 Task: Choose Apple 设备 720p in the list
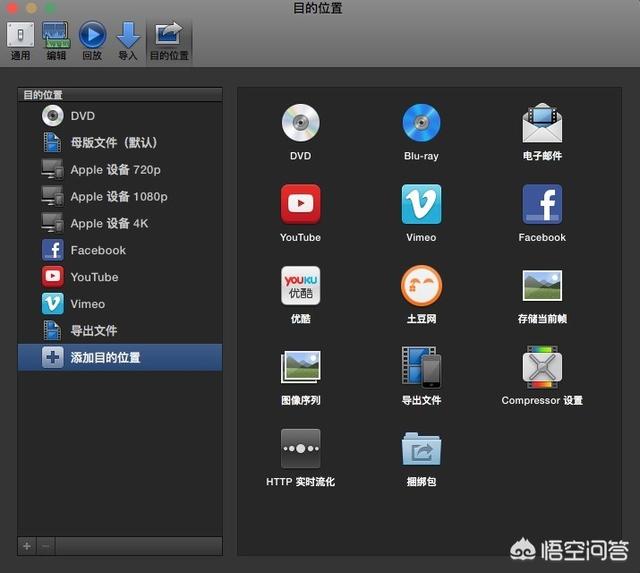120,170
